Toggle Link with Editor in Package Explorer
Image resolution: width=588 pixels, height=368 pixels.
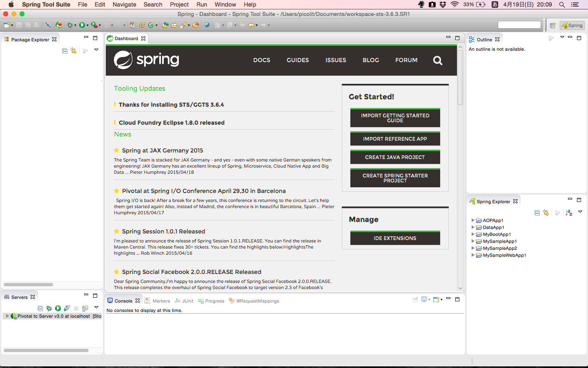click(73, 51)
